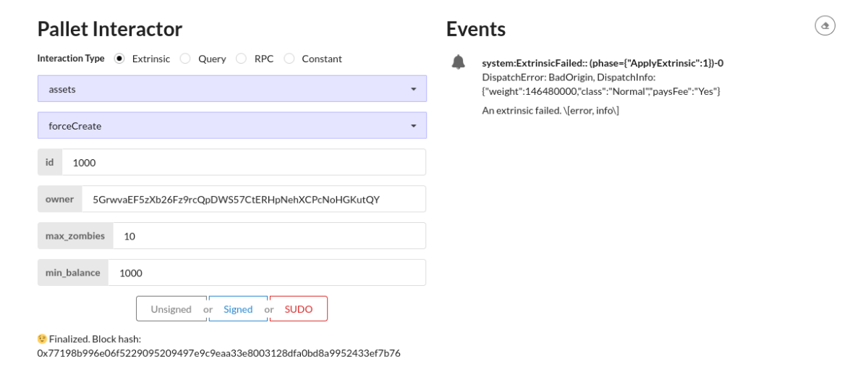Submit transaction using SUDO button
868x380 pixels.
click(299, 309)
